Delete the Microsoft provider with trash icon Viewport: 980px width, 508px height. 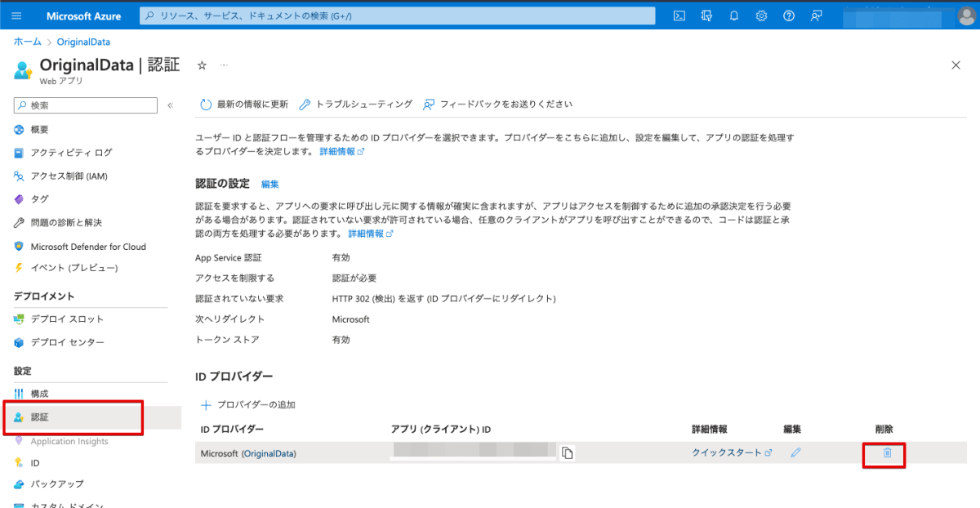click(x=887, y=452)
